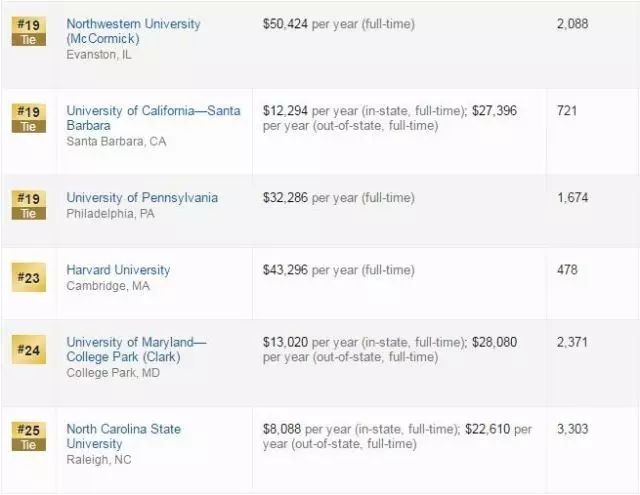Click enrollment figure 2,371

tap(572, 342)
